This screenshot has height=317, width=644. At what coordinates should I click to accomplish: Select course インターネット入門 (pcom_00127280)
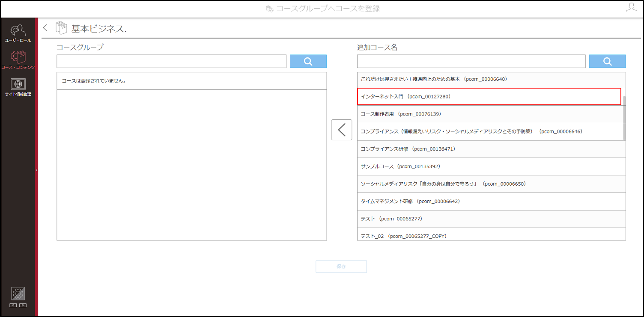pyautogui.click(x=489, y=97)
